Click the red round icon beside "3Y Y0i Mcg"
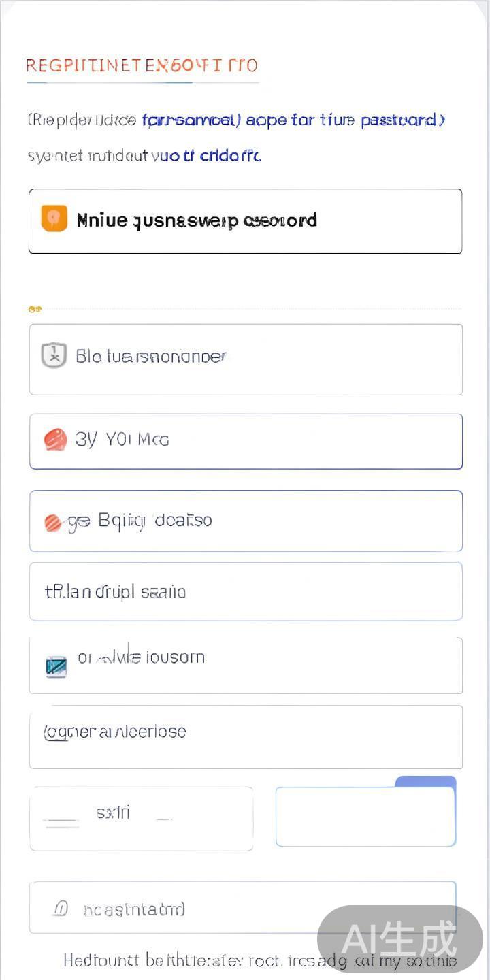The width and height of the screenshot is (490, 980). (55, 440)
